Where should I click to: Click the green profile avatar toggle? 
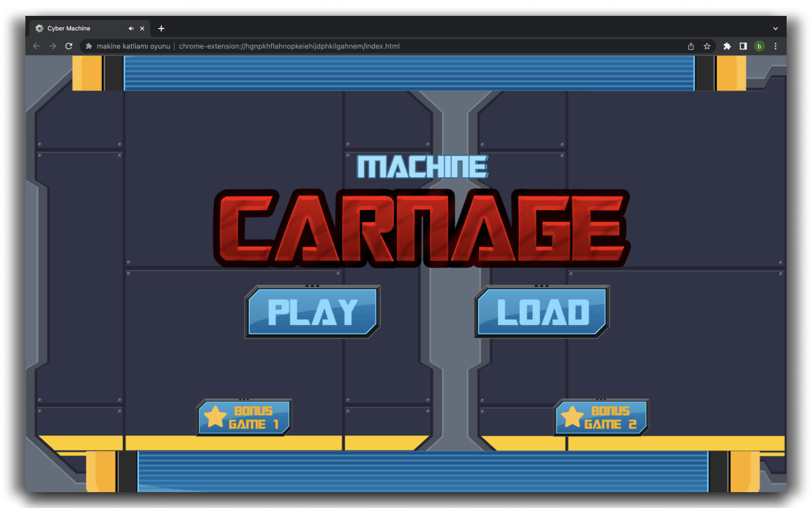759,46
